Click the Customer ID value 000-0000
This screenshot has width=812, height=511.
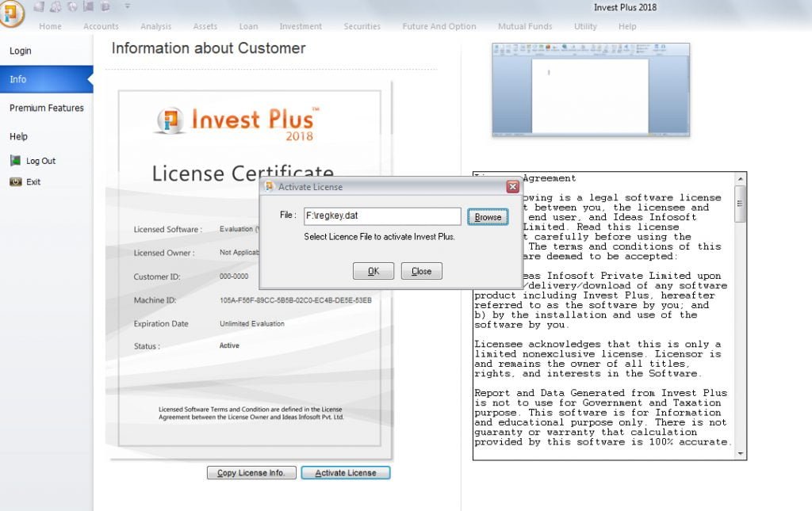tap(234, 276)
